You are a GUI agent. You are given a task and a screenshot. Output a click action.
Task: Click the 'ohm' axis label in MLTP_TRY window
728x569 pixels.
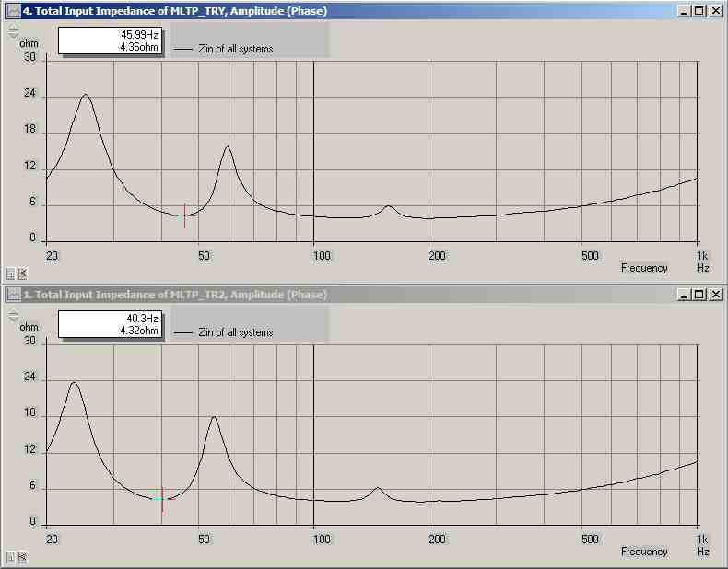tap(29, 43)
